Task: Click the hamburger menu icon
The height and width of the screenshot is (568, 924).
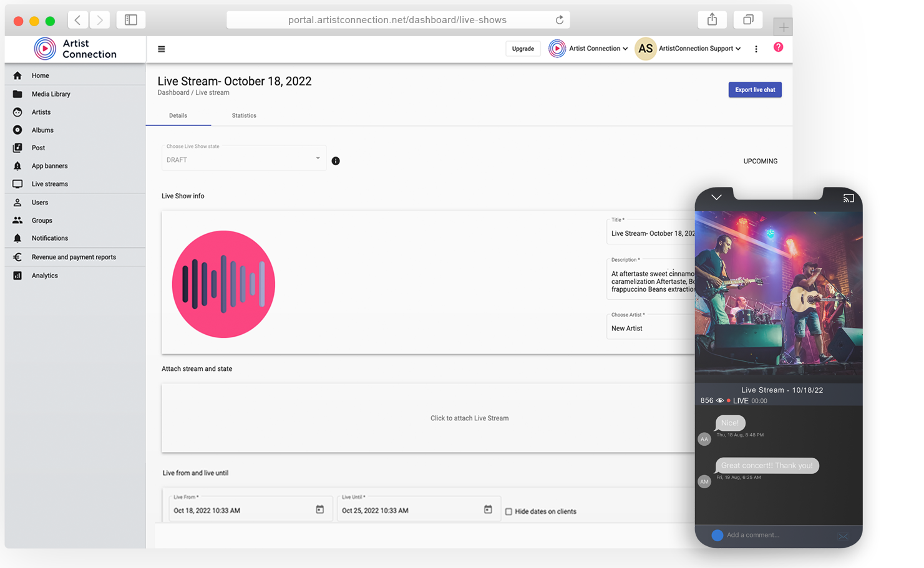Action: tap(162, 49)
